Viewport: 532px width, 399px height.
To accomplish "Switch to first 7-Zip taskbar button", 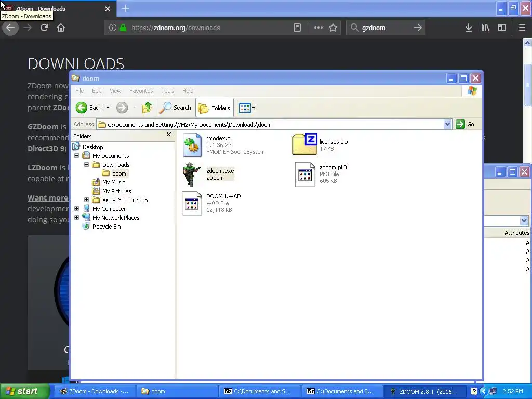I will 259,391.
